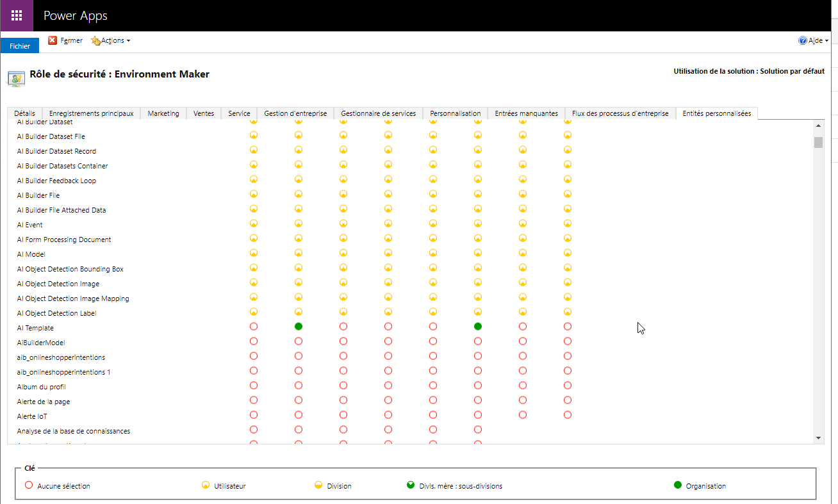Screen dimensions: 838x504
Task: Open the Entrées manquantes tab
Action: pos(527,113)
